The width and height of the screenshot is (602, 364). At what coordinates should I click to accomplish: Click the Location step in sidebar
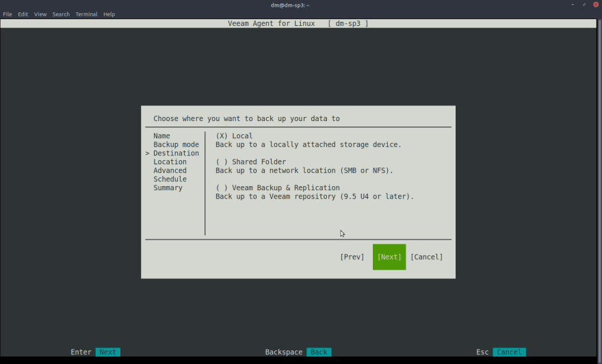tap(170, 162)
